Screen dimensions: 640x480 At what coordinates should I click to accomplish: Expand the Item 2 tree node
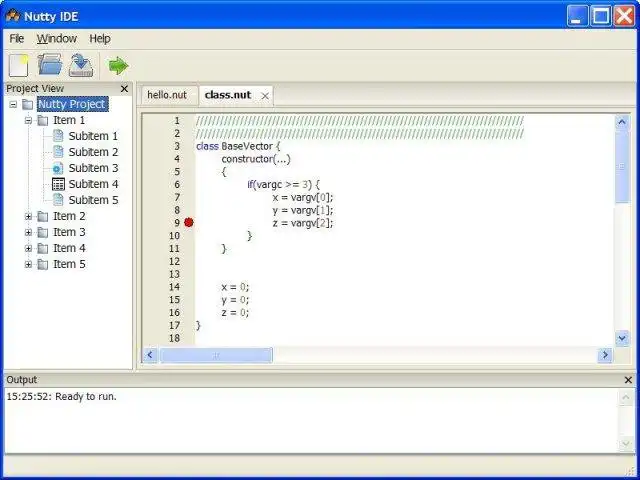(x=28, y=216)
